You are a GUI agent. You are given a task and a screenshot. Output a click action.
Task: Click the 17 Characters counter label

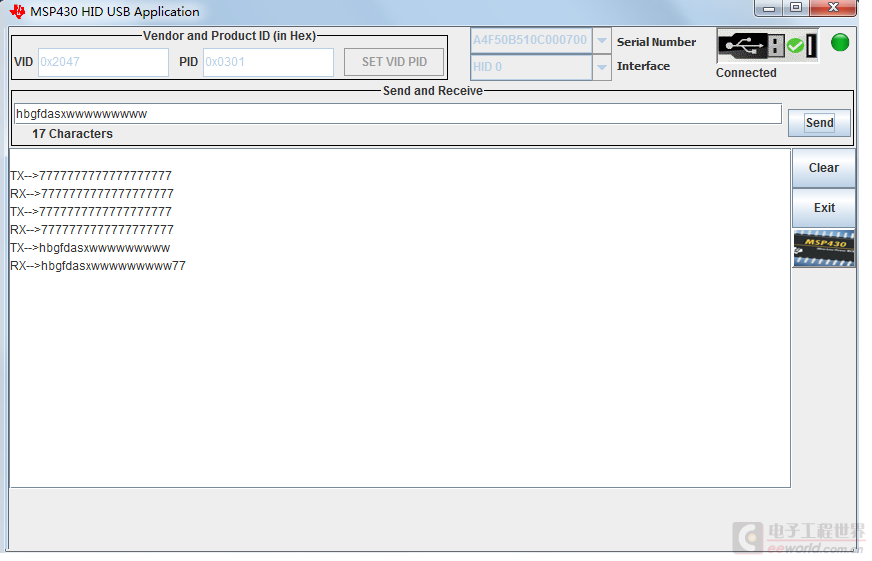pos(72,134)
